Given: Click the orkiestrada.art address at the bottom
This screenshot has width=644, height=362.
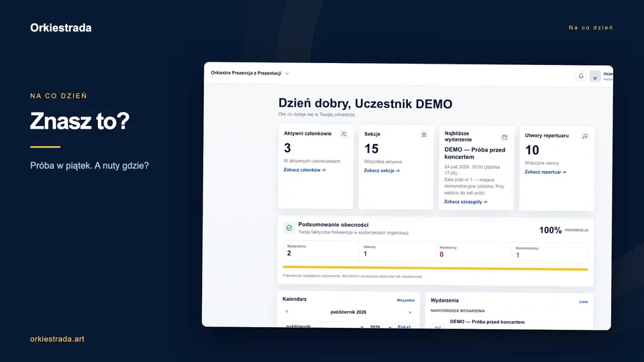Looking at the screenshot, I should (x=57, y=339).
